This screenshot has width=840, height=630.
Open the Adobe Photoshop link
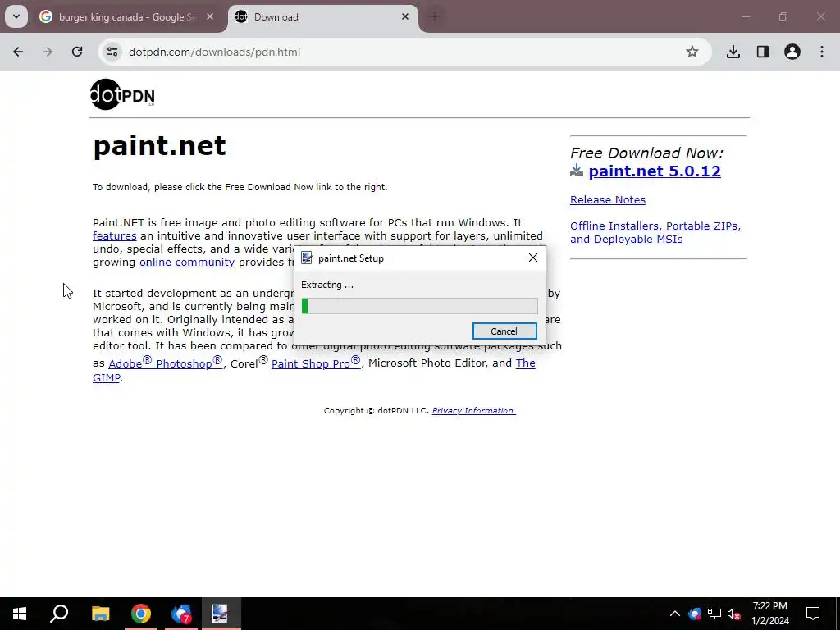(166, 363)
